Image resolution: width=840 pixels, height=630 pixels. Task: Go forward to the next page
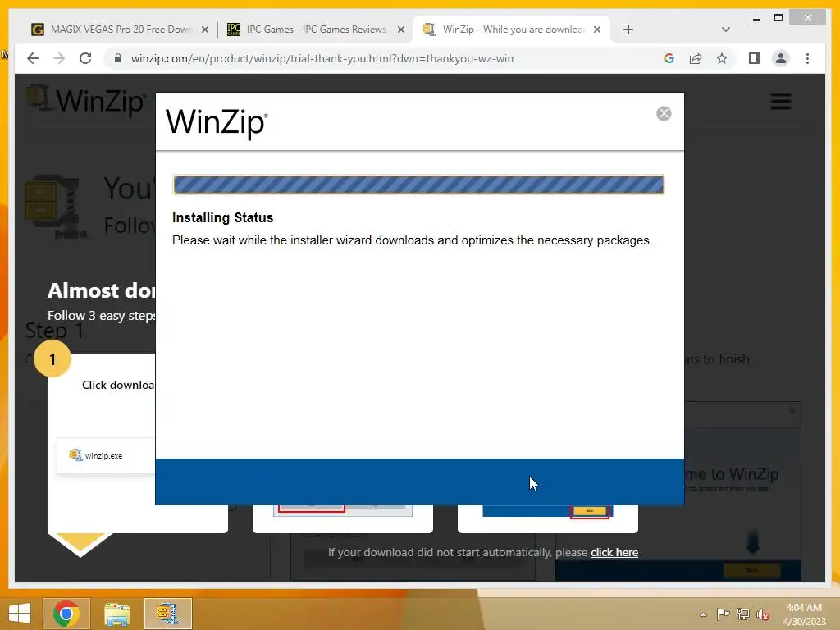point(59,58)
